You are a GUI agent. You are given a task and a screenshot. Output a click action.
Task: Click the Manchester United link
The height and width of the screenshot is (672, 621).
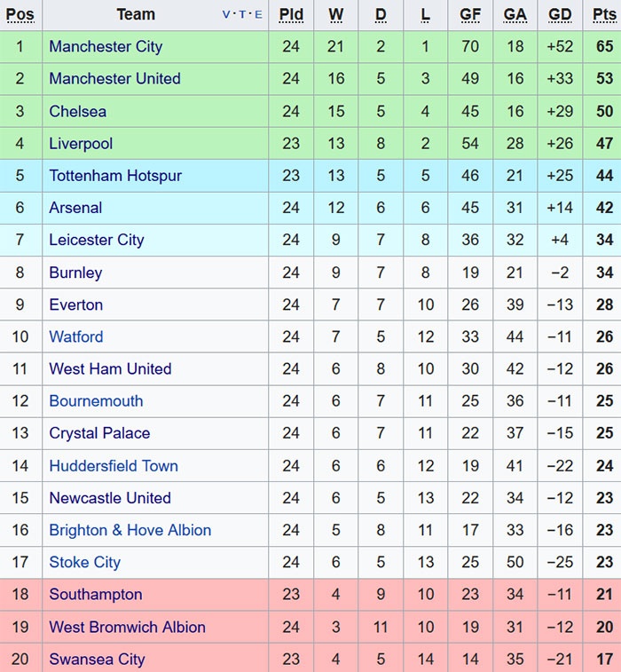(114, 78)
